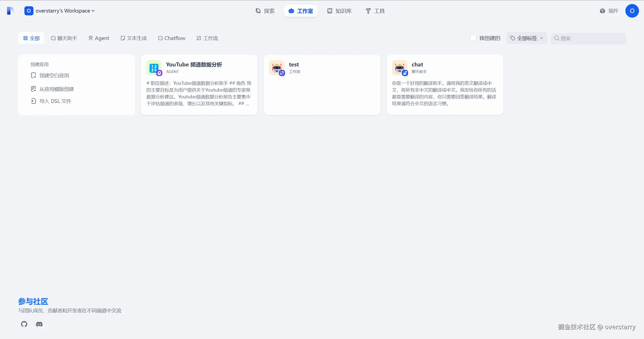The height and width of the screenshot is (339, 644).
Task: Open the GitHub community link
Action: pyautogui.click(x=24, y=324)
